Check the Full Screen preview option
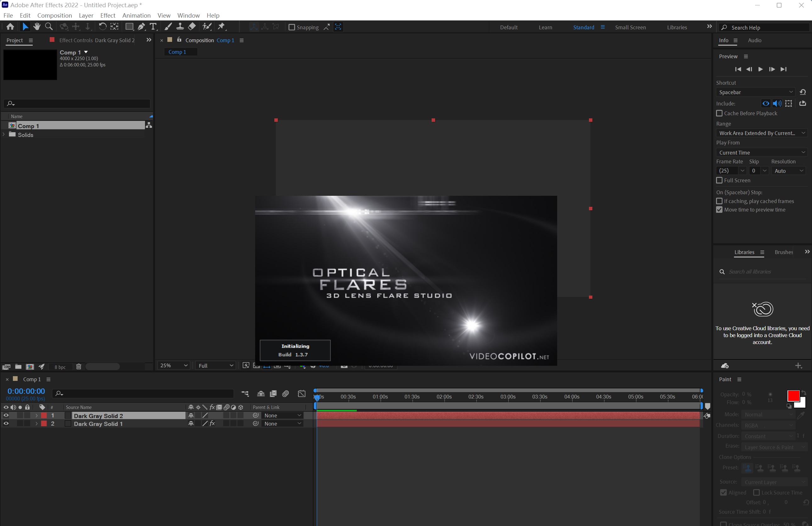 719,181
